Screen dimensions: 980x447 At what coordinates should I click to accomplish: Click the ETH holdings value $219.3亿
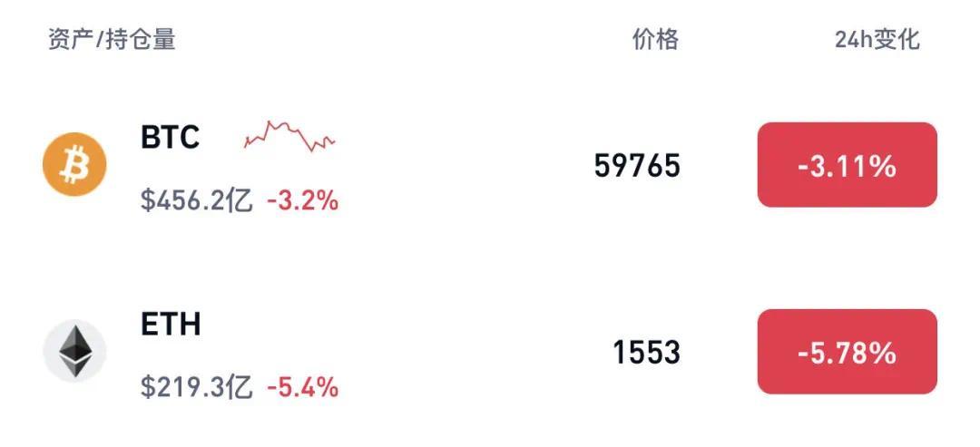[x=197, y=387]
